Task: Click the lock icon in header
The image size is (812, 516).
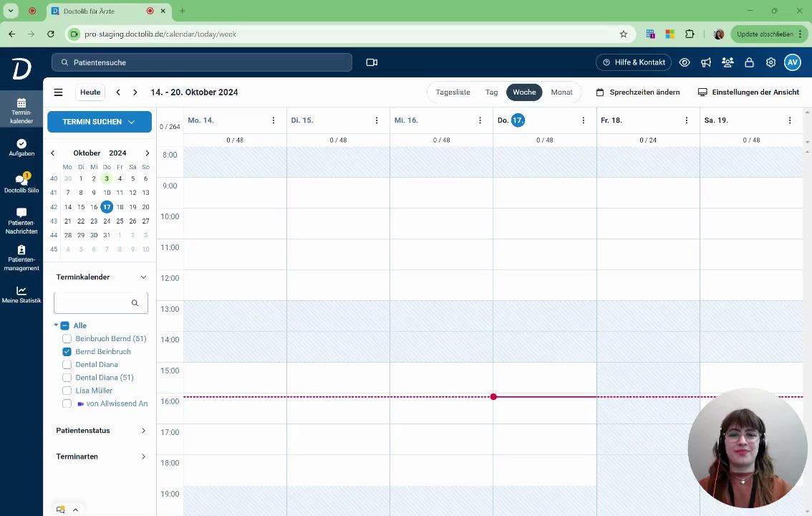Action: tap(749, 62)
